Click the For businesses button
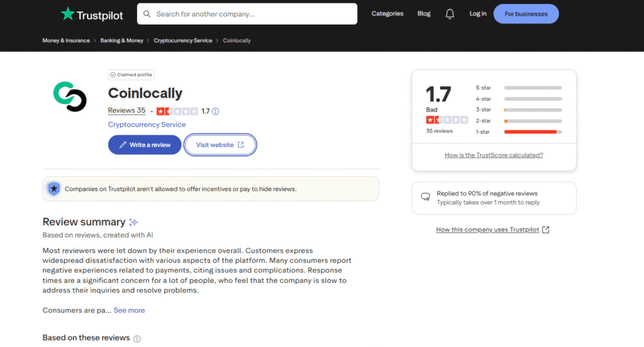 click(526, 14)
